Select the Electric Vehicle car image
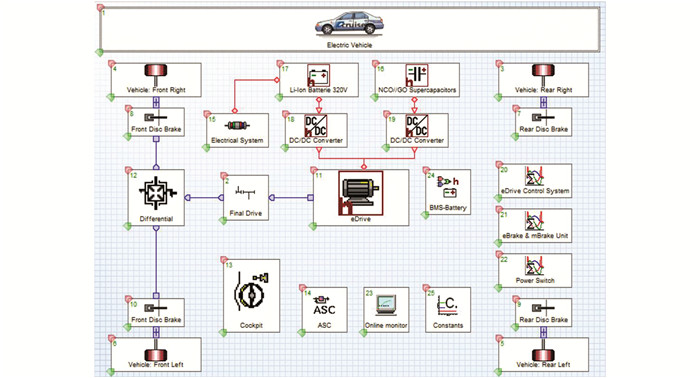Screen dimensions: 700x378 click(x=349, y=24)
